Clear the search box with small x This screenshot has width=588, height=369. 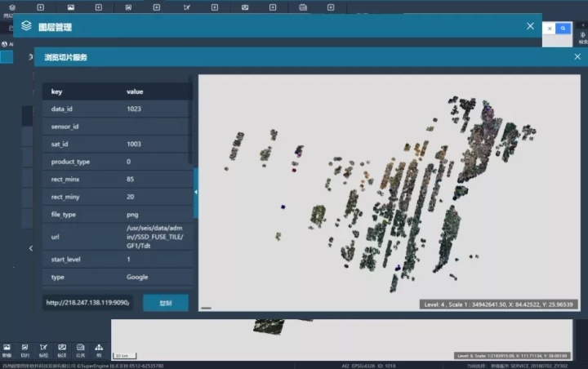[550, 29]
